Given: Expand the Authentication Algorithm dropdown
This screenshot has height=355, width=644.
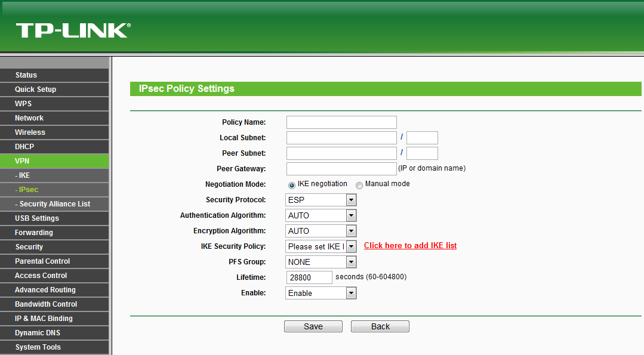Looking at the screenshot, I should click(x=321, y=215).
